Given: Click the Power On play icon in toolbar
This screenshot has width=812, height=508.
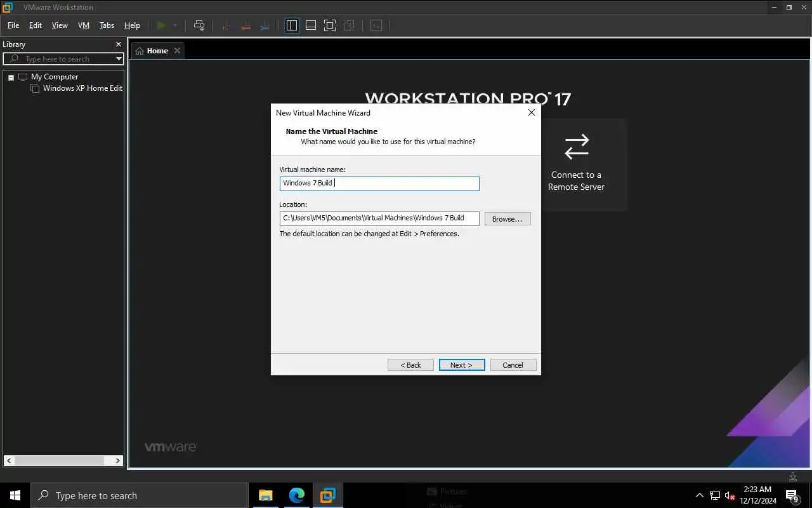Looking at the screenshot, I should [161, 25].
